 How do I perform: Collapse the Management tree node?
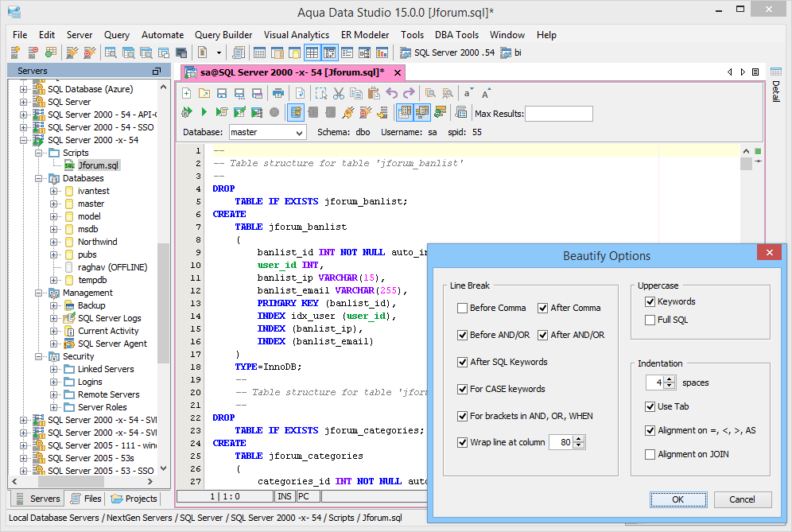click(x=38, y=293)
